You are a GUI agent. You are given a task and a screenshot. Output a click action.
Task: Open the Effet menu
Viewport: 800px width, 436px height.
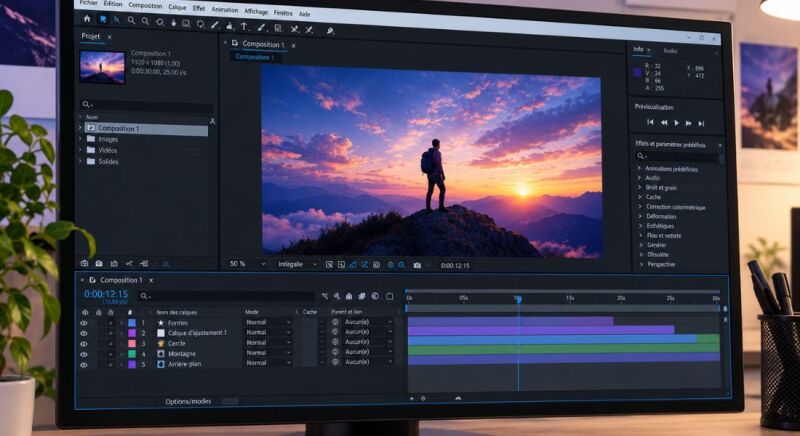[x=199, y=8]
